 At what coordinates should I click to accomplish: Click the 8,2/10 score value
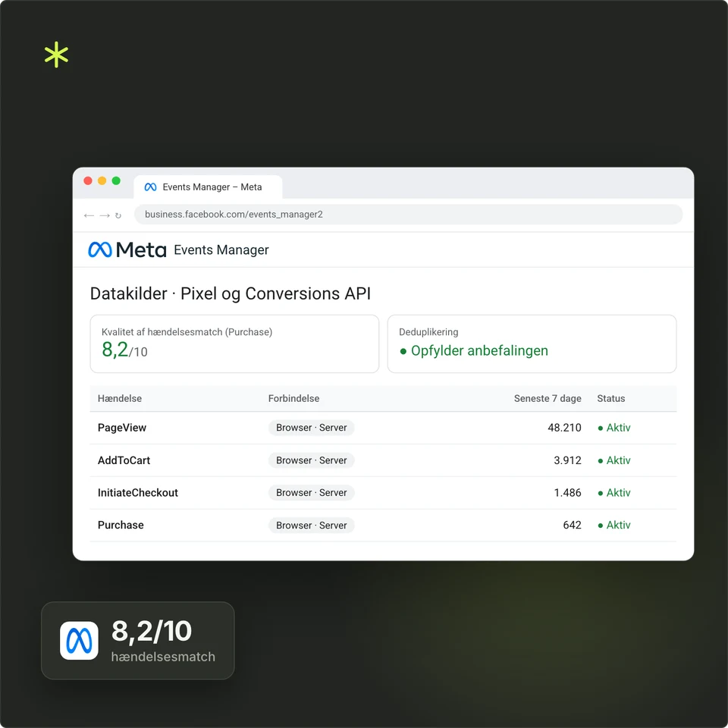(x=124, y=350)
